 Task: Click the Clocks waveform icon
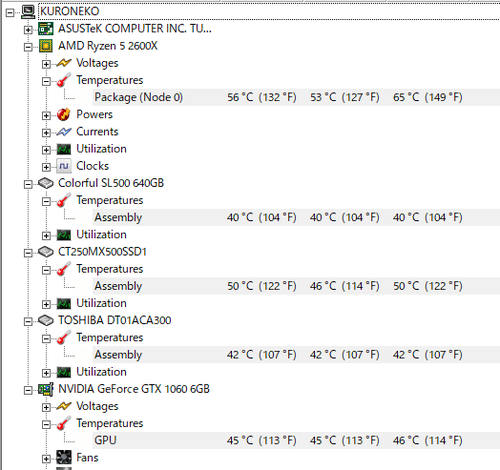63,166
